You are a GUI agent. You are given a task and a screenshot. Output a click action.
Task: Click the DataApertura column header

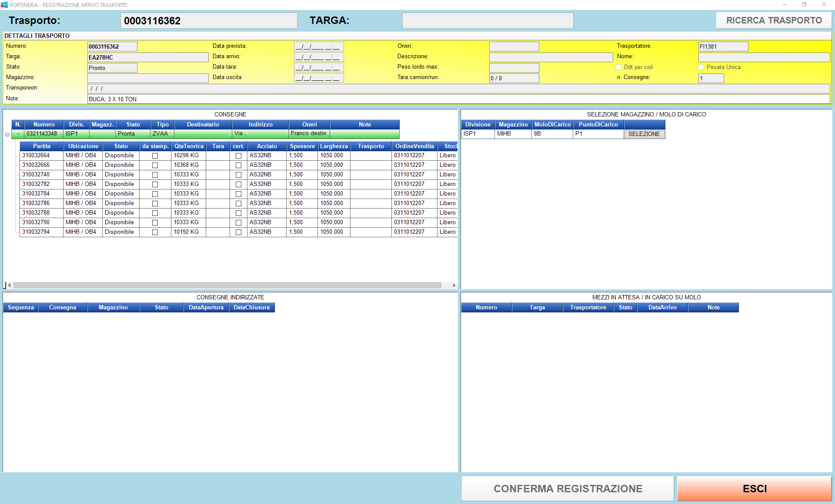tap(206, 307)
